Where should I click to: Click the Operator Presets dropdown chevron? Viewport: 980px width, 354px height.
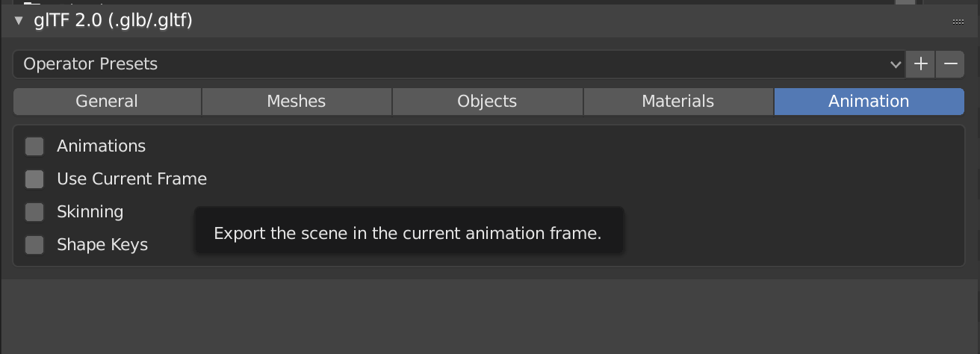tap(896, 65)
